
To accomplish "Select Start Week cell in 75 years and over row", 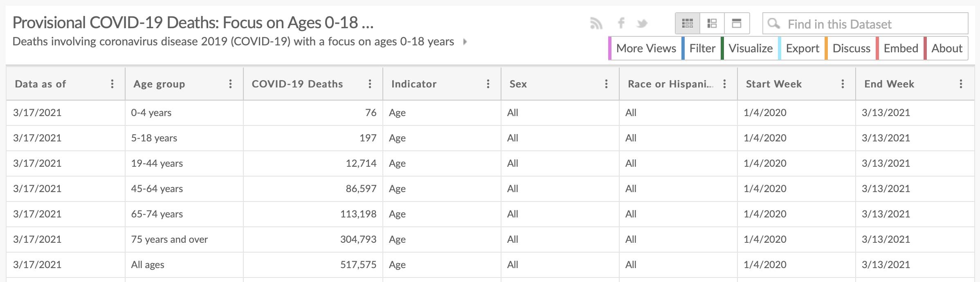I will pos(796,239).
